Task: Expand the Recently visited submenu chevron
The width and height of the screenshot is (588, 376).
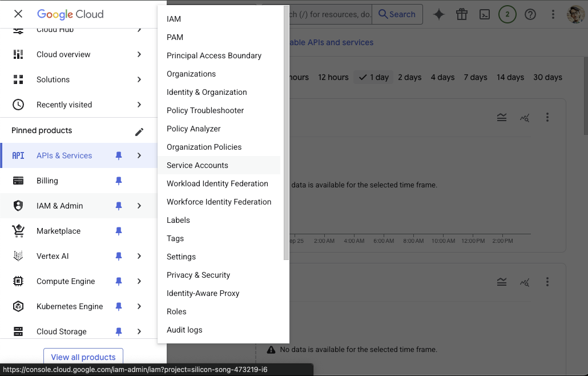Action: 139,105
